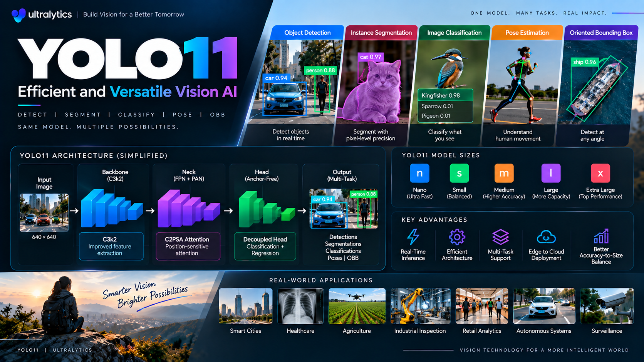Click the Decoupled Head box
This screenshot has height=362, width=644.
pos(265,246)
